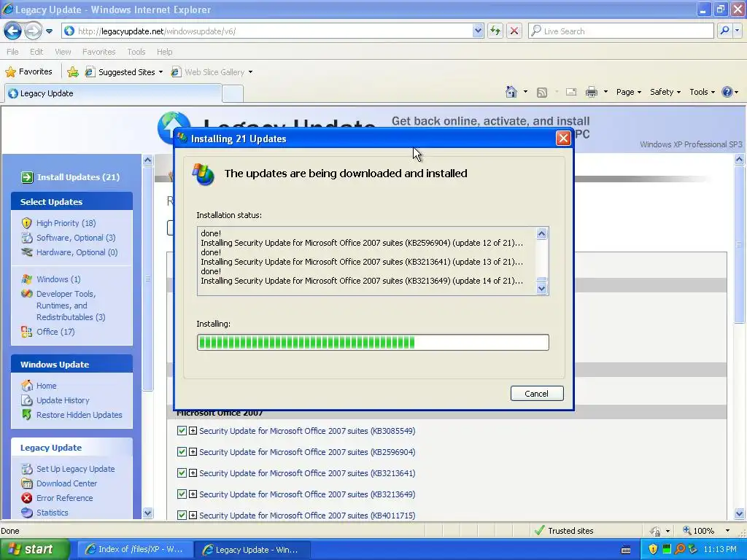
Task: Open the recent pages dropdown arrow
Action: point(49,31)
